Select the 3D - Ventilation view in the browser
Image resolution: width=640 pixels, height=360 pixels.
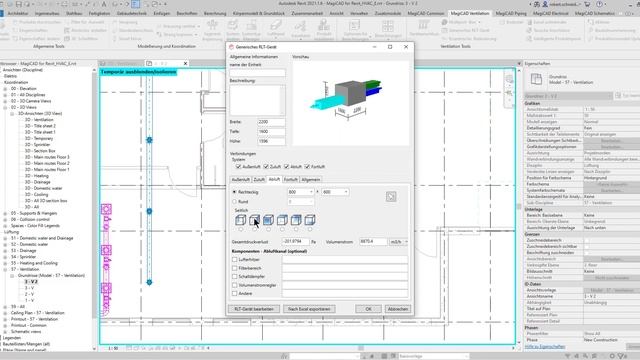39,120
